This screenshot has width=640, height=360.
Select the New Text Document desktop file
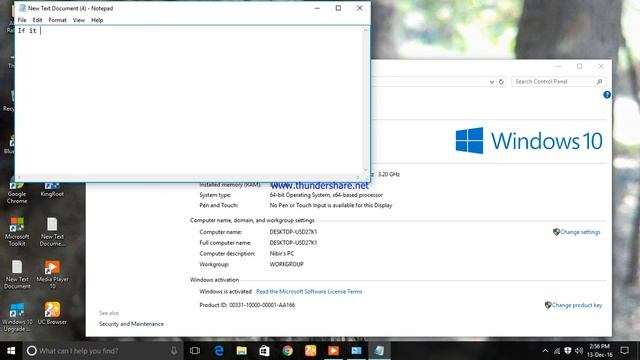pyautogui.click(x=17, y=274)
